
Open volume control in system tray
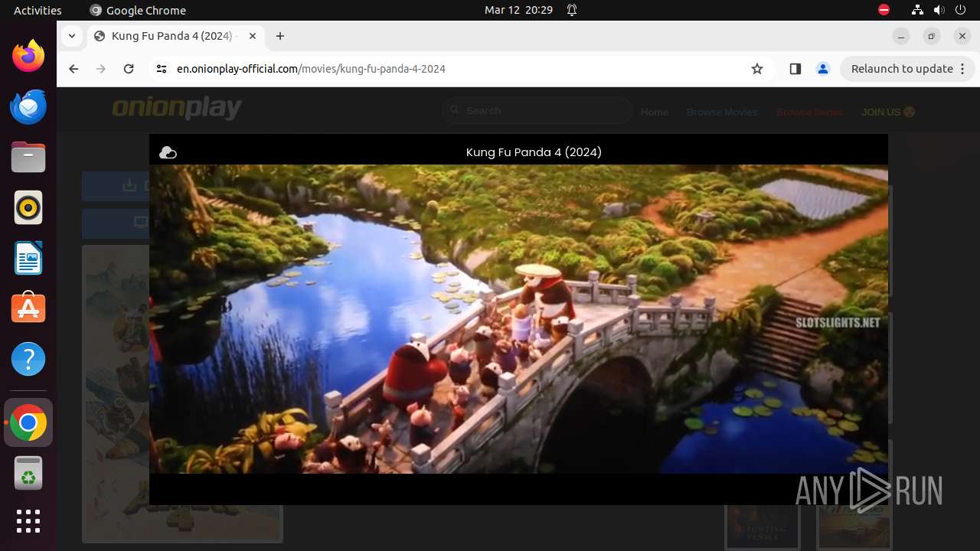(939, 10)
